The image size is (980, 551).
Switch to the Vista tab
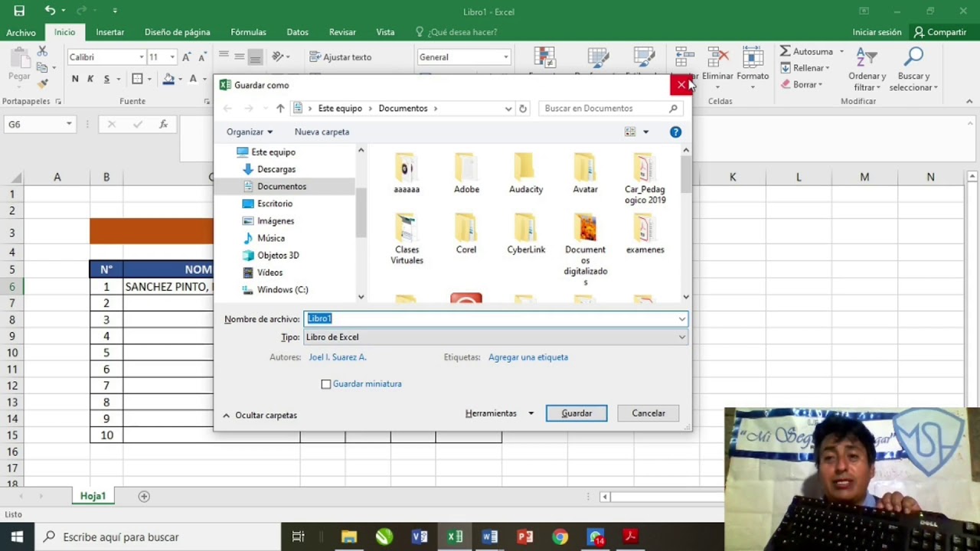tap(386, 32)
